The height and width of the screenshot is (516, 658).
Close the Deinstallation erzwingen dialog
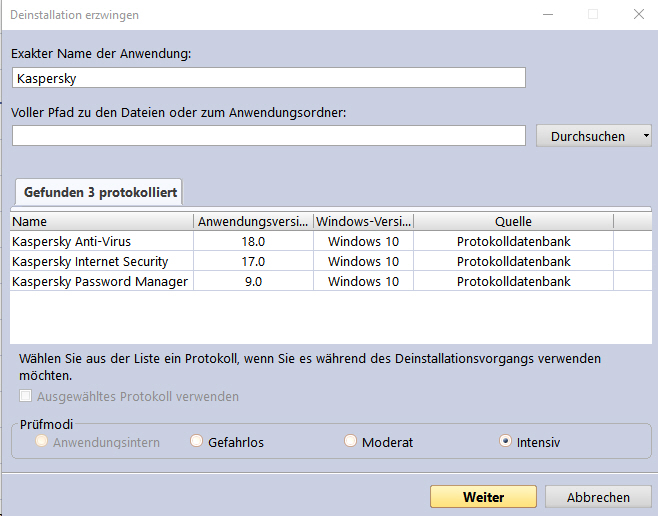pos(639,14)
